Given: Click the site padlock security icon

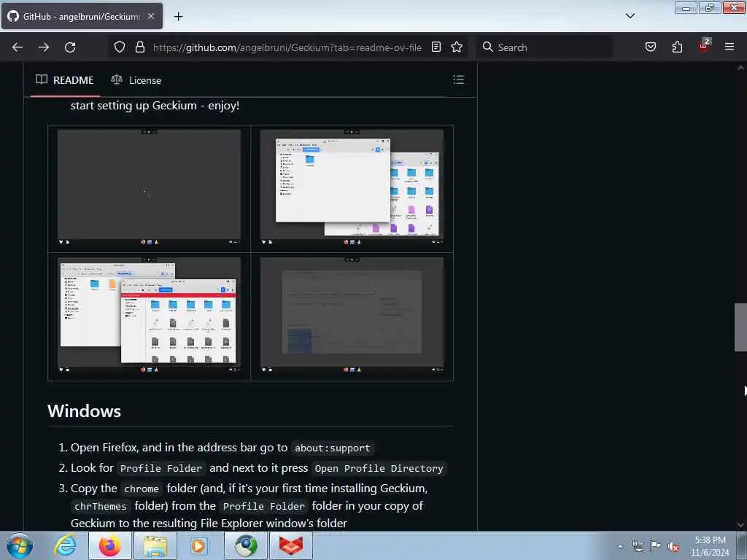Looking at the screenshot, I should [139, 47].
